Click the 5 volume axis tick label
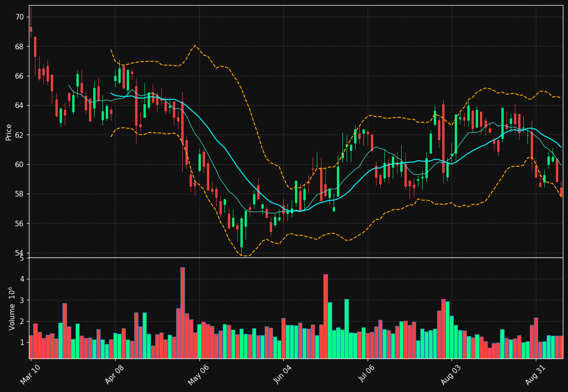 coord(22,258)
